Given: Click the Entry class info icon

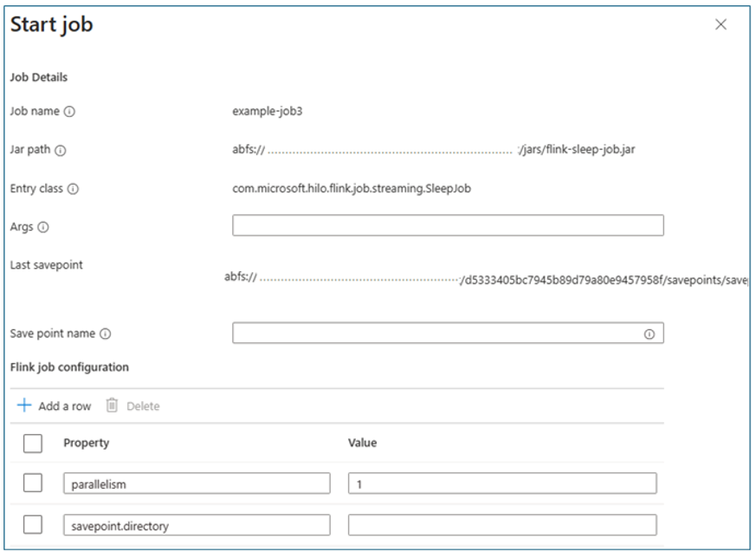Looking at the screenshot, I should [74, 189].
